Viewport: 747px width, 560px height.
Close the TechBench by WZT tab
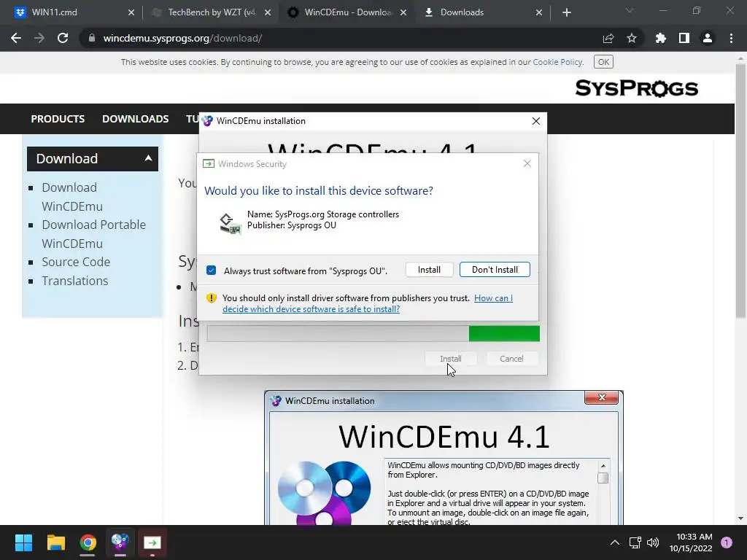(x=268, y=12)
